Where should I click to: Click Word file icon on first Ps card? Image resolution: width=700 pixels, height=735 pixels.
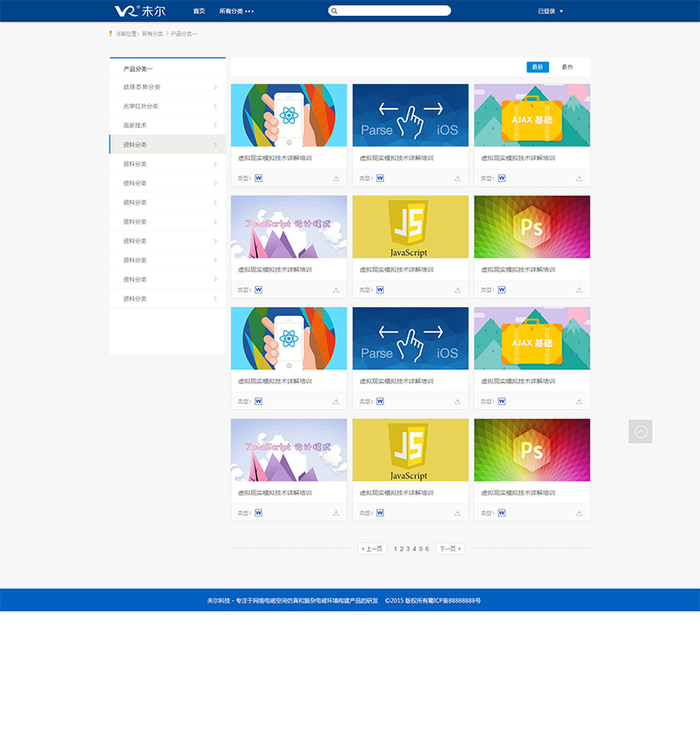(502, 289)
